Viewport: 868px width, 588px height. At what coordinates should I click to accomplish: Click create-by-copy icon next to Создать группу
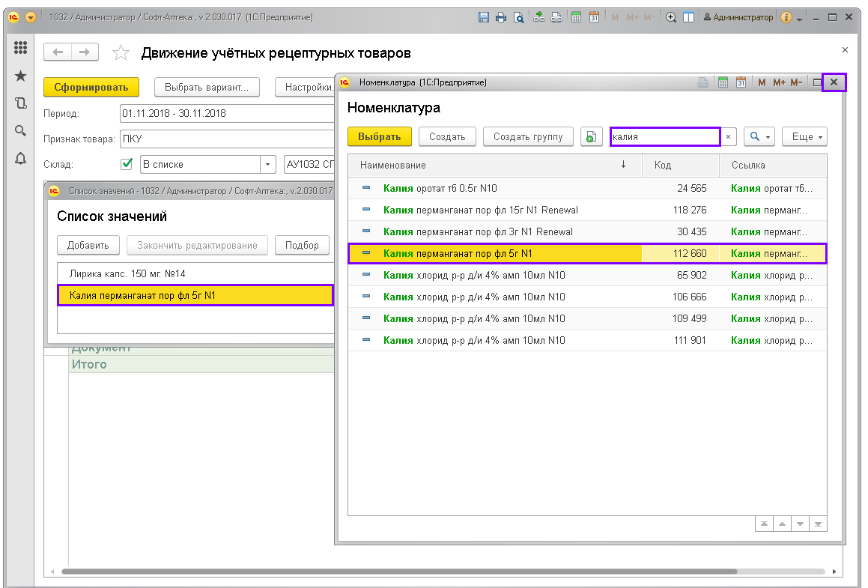pos(592,136)
